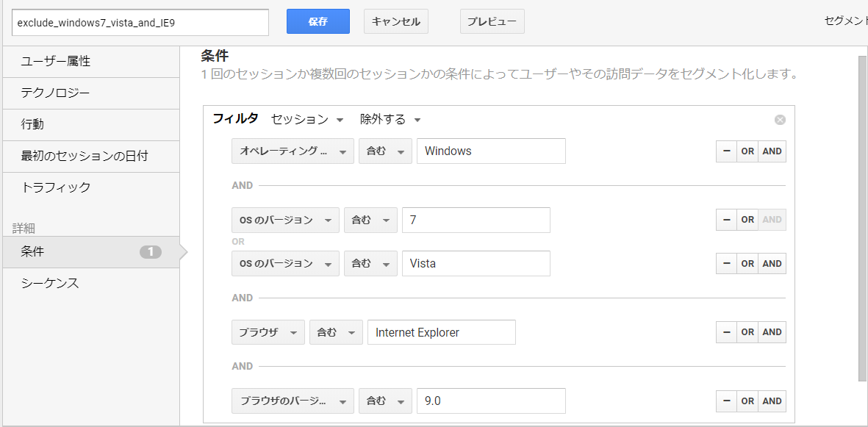This screenshot has height=427, width=868.
Task: Open the 除外する include/exclude dropdown
Action: pos(391,119)
